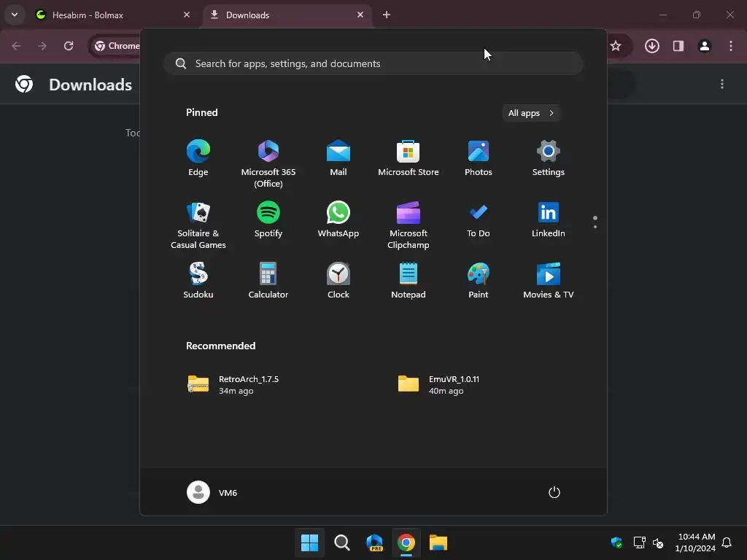Click the muted volume tray icon

click(x=658, y=542)
